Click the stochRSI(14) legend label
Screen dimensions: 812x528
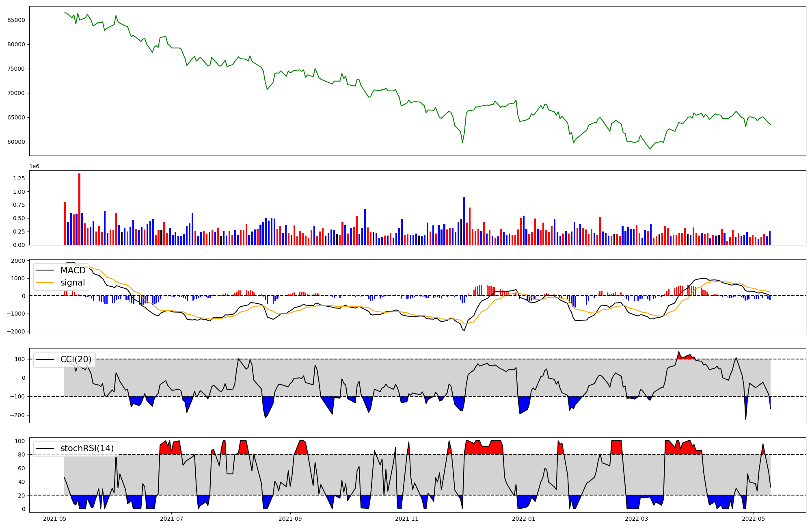pyautogui.click(x=87, y=448)
